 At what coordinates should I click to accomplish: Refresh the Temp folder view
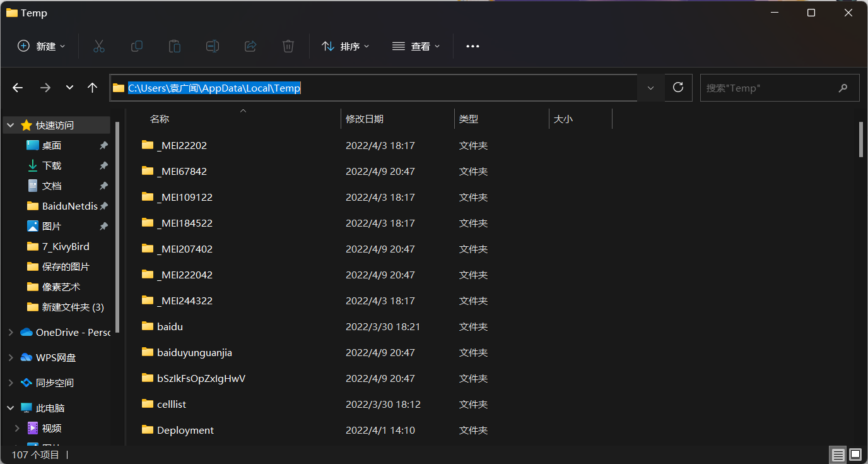678,88
